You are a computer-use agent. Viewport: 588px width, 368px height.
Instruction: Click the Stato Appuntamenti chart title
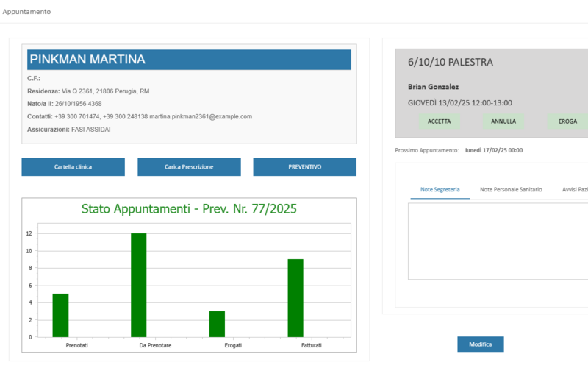click(189, 209)
